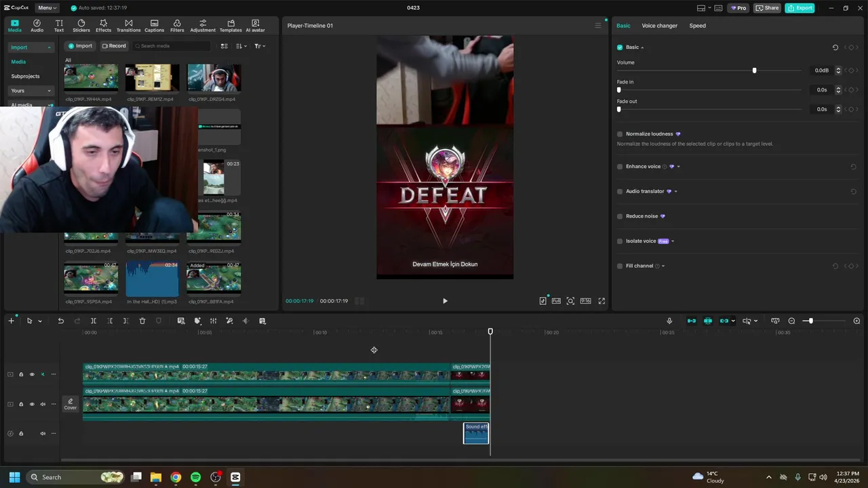Hide the top video track with eye icon

tap(32, 374)
